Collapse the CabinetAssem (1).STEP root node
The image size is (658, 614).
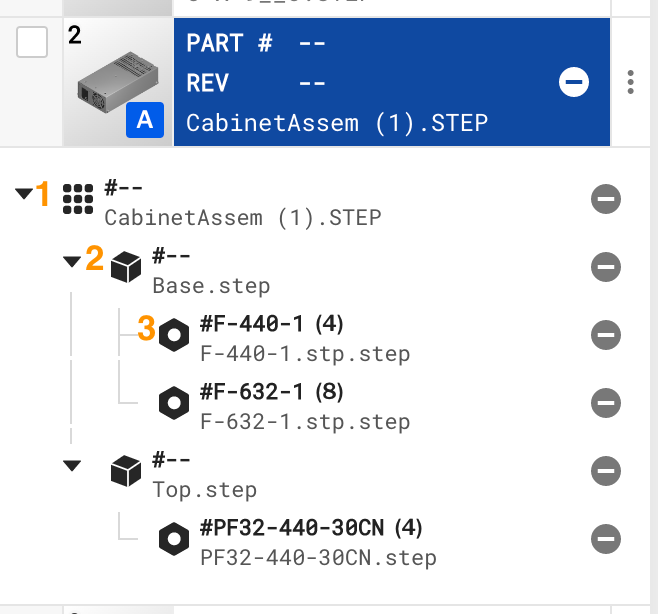click(23, 194)
